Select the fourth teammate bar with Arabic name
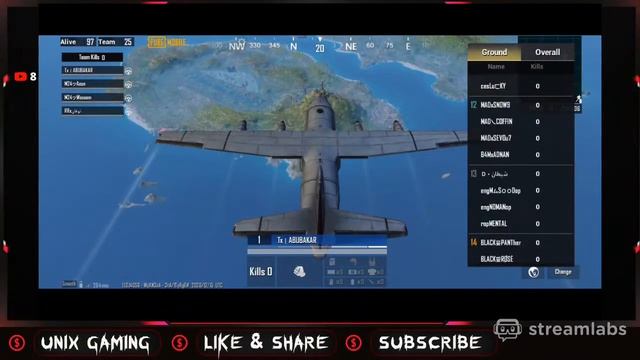Image resolution: width=640 pixels, height=360 pixels. (x=93, y=111)
